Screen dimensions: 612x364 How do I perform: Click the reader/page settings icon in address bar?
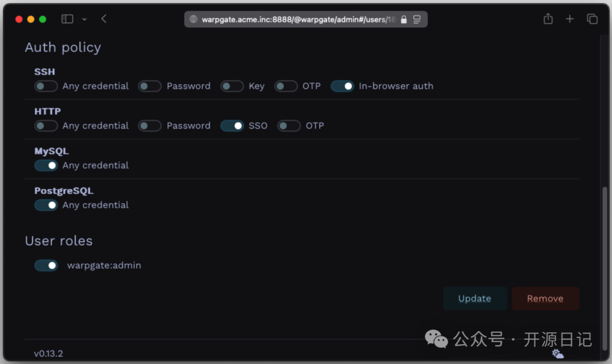click(x=417, y=19)
